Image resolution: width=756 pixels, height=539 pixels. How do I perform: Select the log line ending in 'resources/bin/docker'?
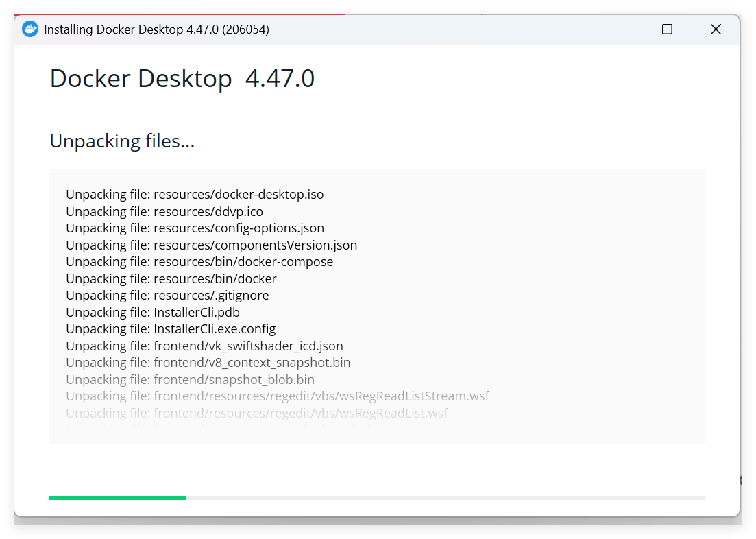point(171,279)
